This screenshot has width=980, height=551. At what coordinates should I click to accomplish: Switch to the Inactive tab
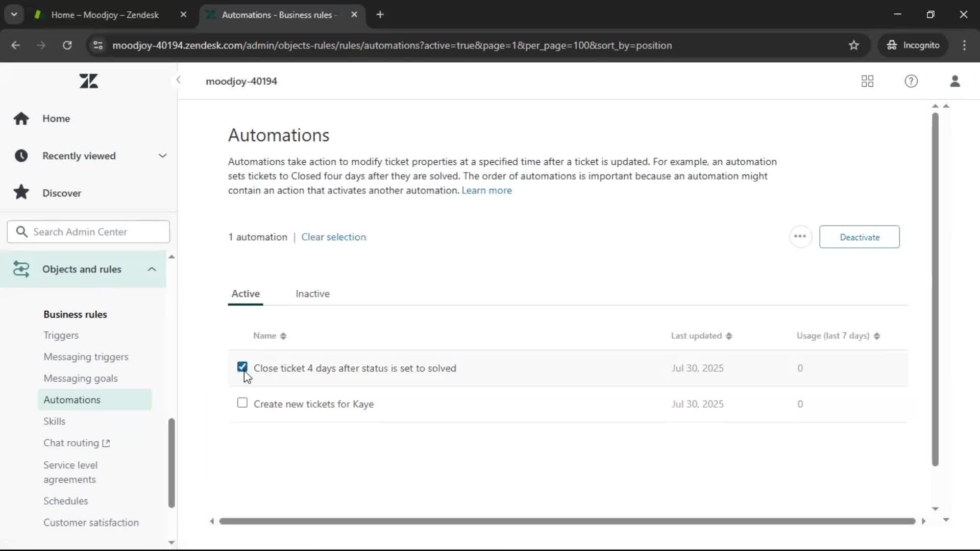click(312, 294)
